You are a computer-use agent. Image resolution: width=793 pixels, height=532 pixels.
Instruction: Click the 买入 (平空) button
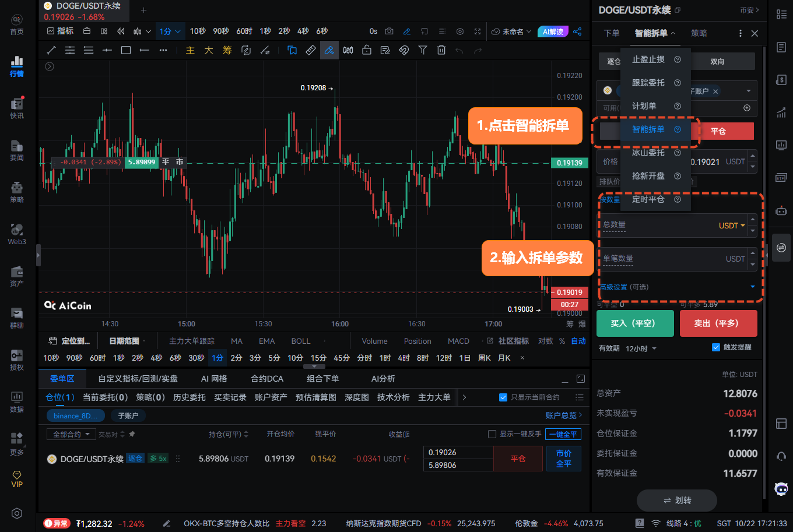634,323
